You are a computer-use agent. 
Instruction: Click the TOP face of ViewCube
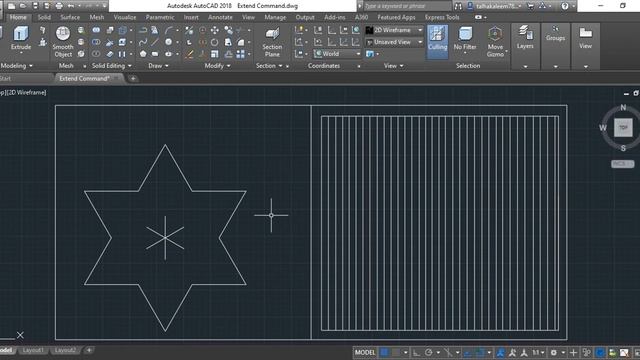pos(623,127)
